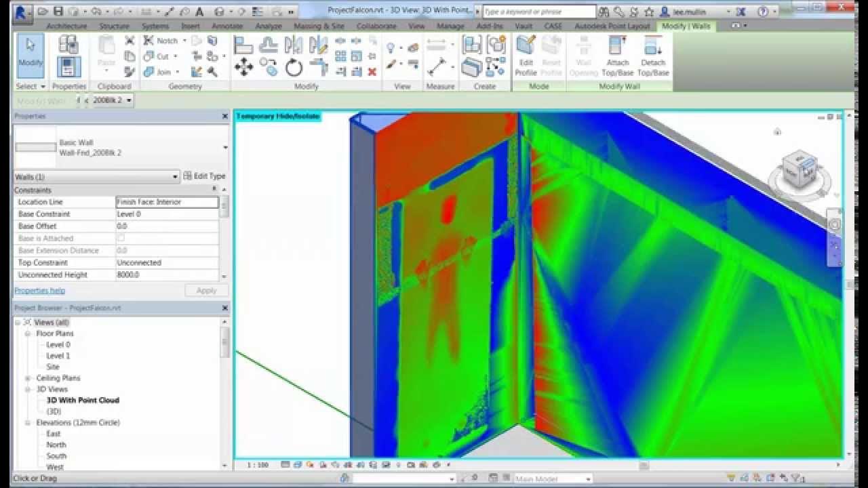Select the Trim/Extend to Corner tool
This screenshot has height=488, width=868.
(318, 67)
